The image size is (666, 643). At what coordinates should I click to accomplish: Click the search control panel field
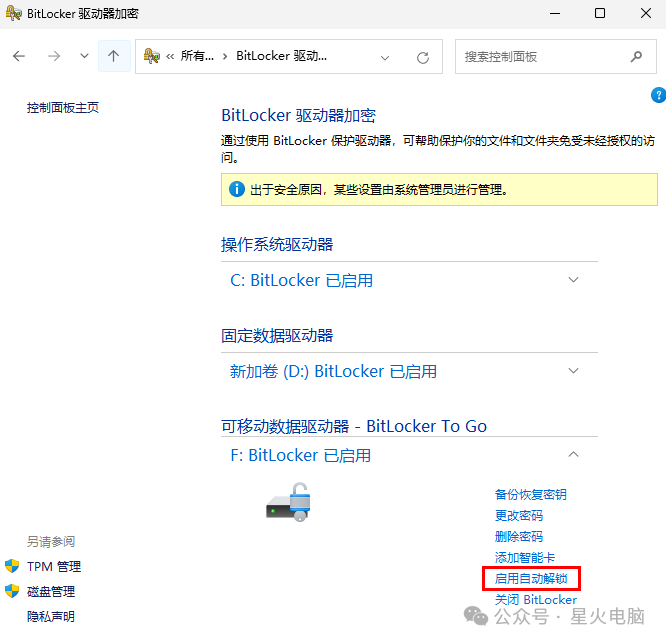556,56
